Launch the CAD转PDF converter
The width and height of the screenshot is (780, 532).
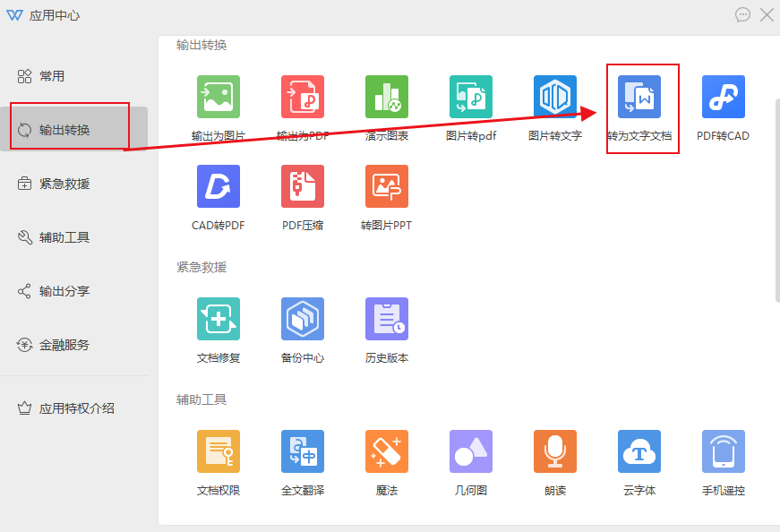tap(219, 186)
